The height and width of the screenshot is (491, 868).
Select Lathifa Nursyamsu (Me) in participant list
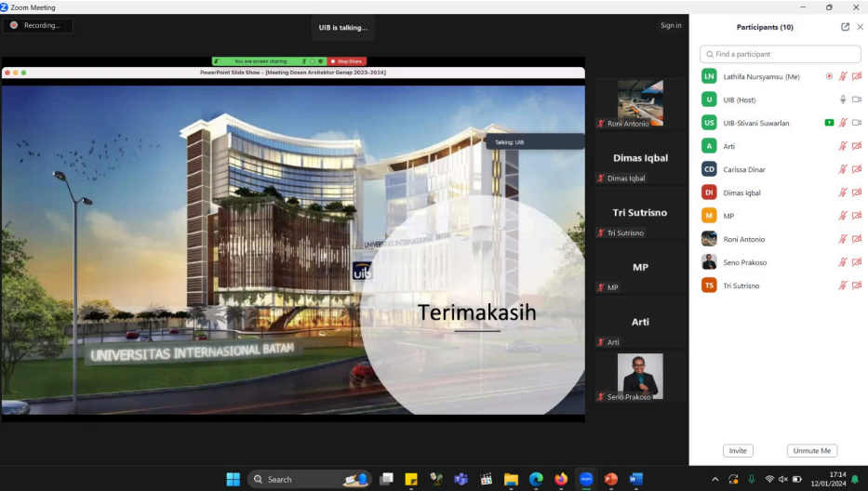tap(780, 76)
